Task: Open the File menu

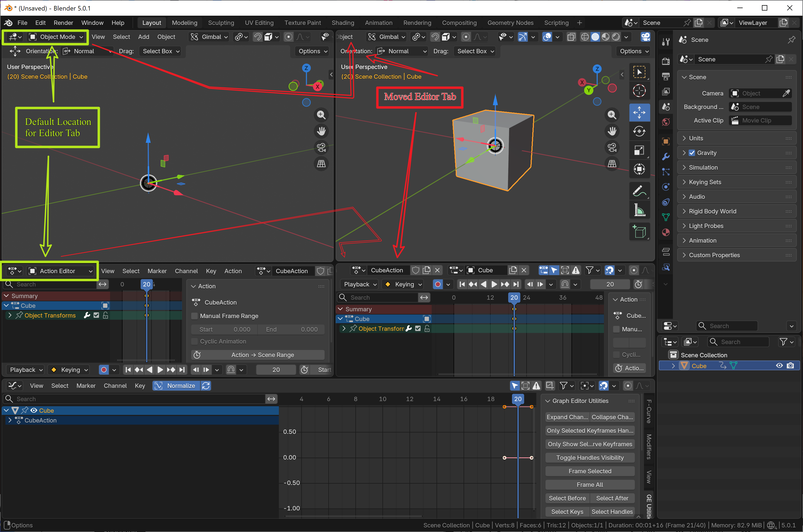Action: click(x=22, y=23)
